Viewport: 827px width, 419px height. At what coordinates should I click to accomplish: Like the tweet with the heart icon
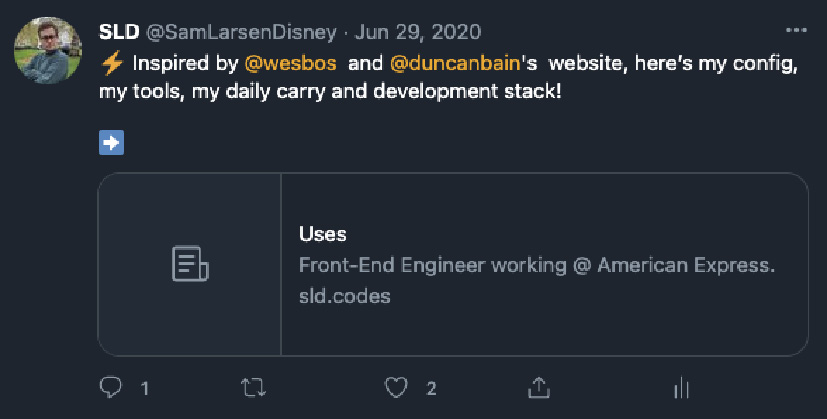(397, 387)
